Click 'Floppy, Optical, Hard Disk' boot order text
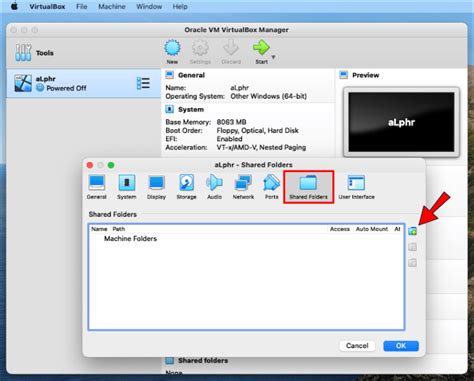The width and height of the screenshot is (474, 381). pyautogui.click(x=258, y=131)
